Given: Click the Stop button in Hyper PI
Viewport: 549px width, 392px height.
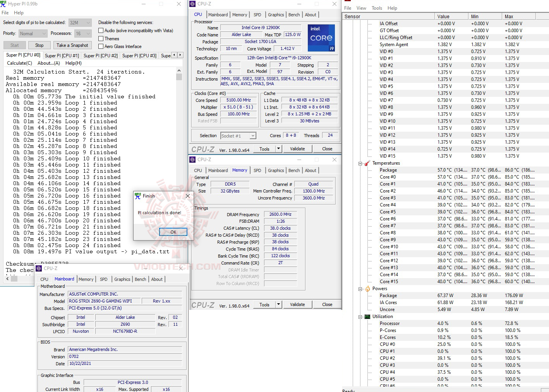Looking at the screenshot, I should point(39,45).
